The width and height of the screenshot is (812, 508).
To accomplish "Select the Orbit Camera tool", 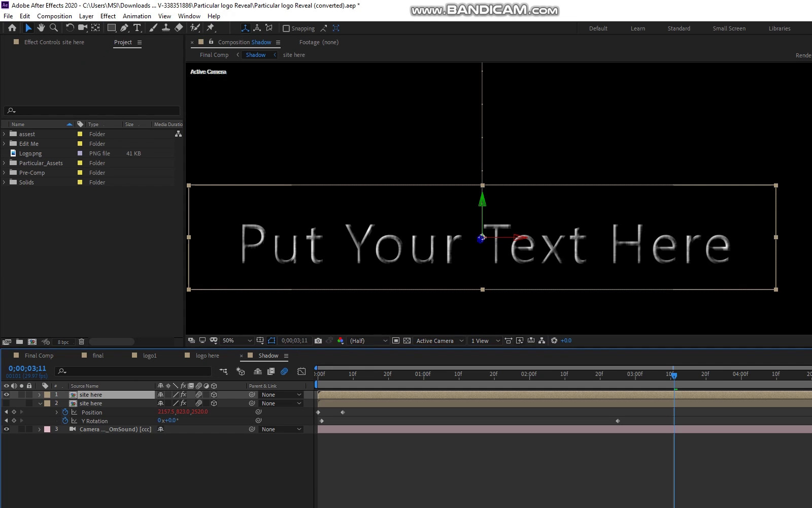I will click(83, 28).
